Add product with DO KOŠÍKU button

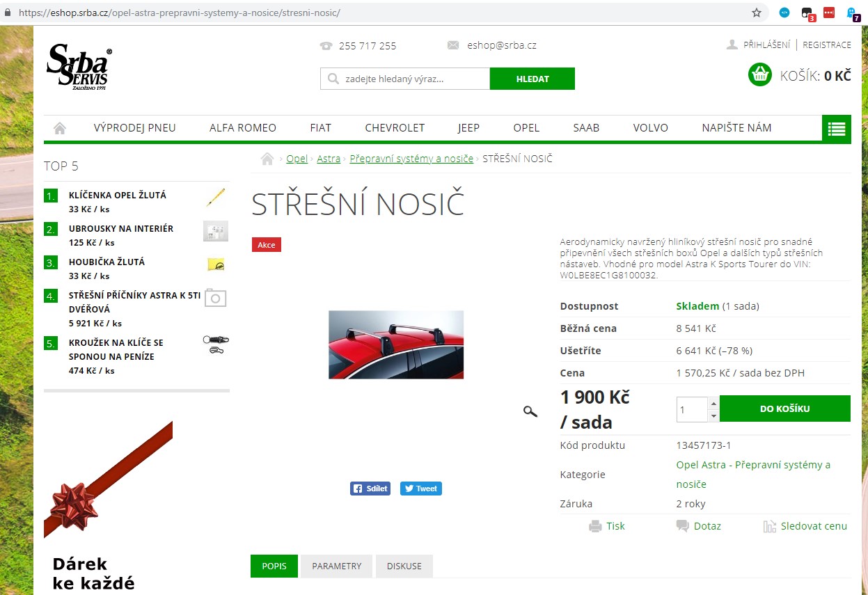pos(785,408)
